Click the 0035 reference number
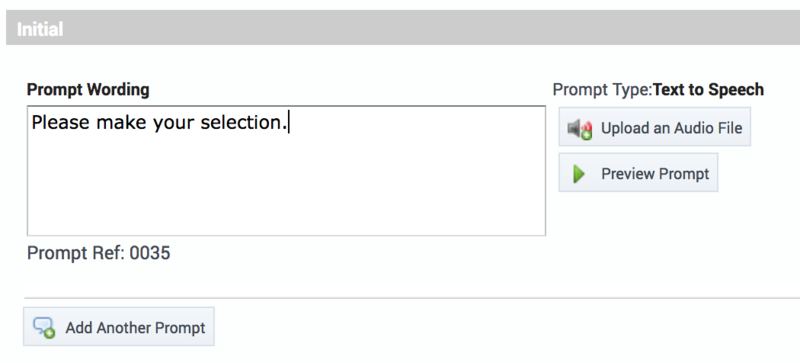 click(149, 253)
